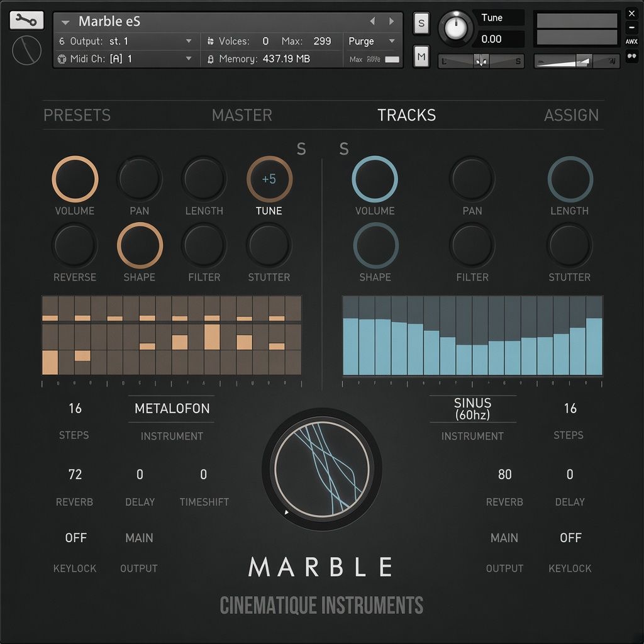Minimize the instrument header view

(x=631, y=28)
